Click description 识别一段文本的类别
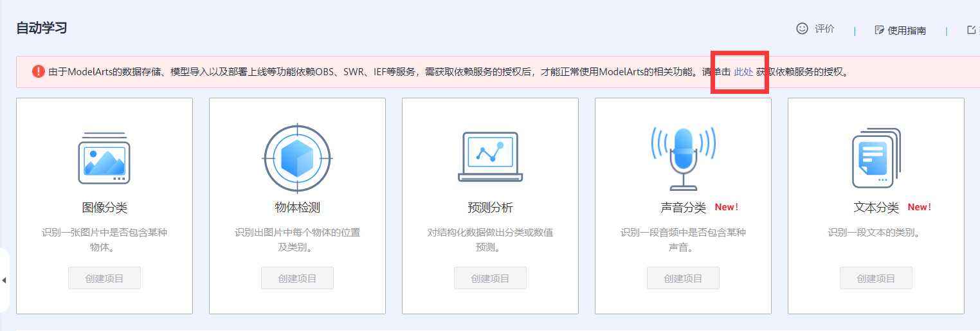 (x=874, y=233)
